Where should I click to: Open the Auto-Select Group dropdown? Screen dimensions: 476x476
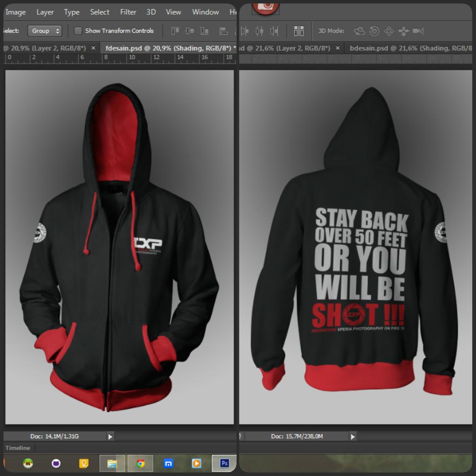[45, 31]
